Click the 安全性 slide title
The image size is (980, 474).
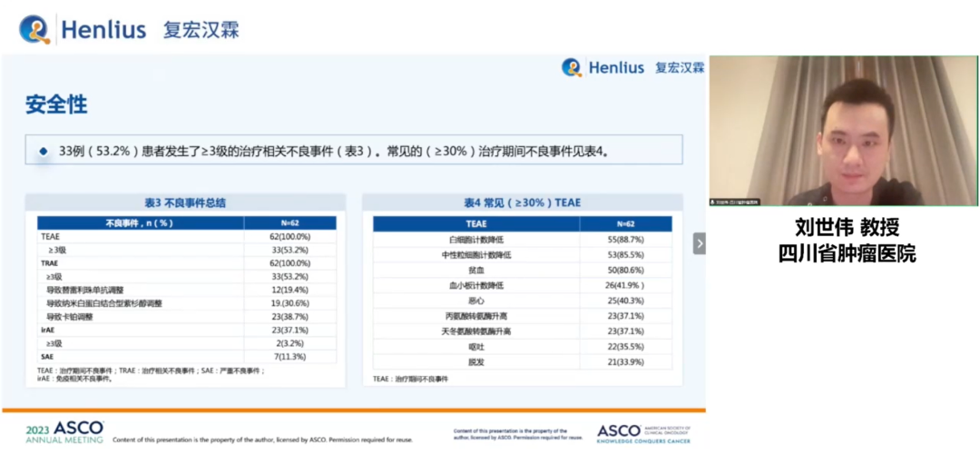(56, 104)
